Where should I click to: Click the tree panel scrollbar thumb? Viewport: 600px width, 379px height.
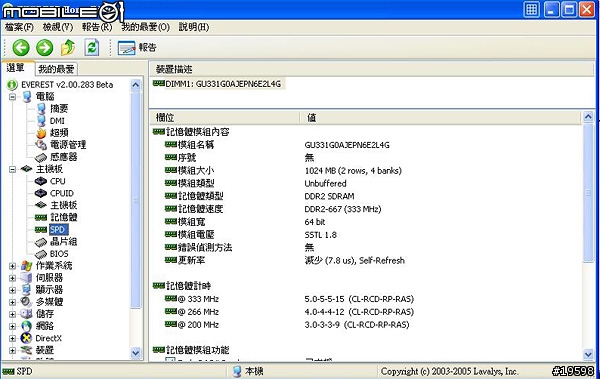(x=135, y=199)
